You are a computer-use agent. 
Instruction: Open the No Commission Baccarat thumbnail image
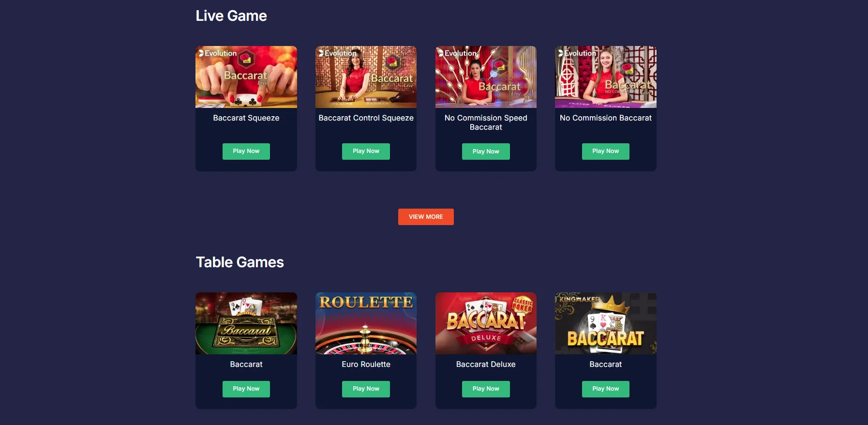606,77
